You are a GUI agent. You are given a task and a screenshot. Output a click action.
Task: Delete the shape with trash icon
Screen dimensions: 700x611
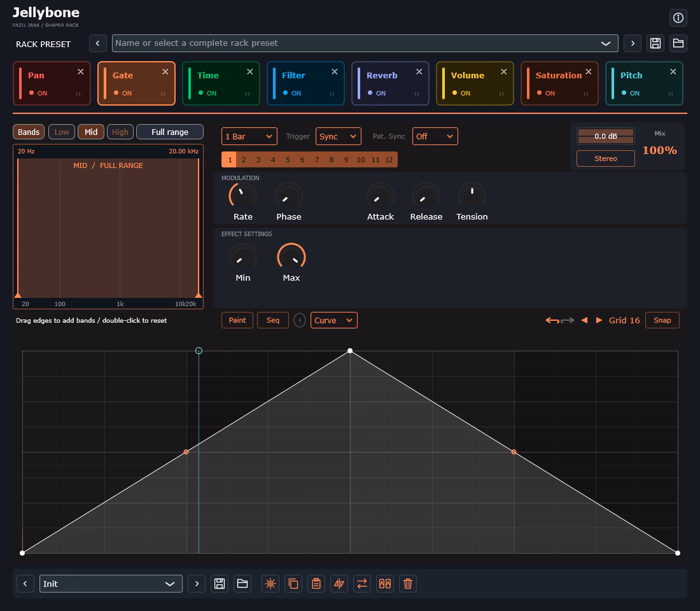(407, 584)
